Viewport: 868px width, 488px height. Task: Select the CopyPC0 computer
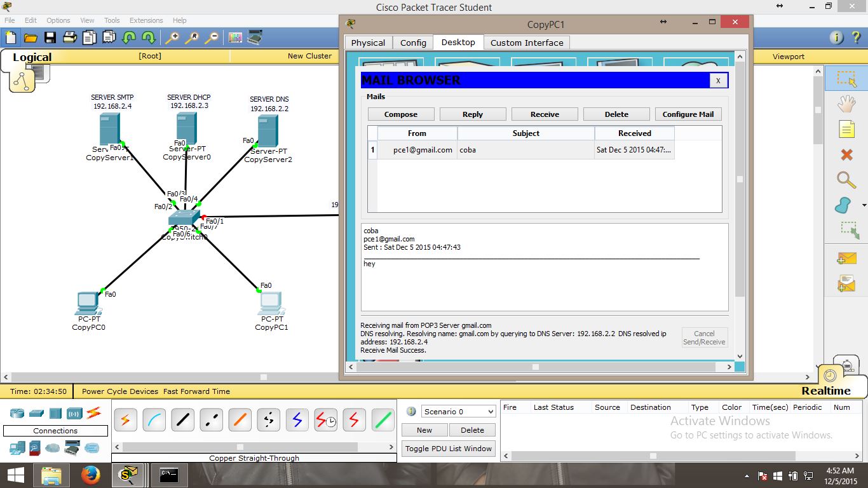(89, 304)
